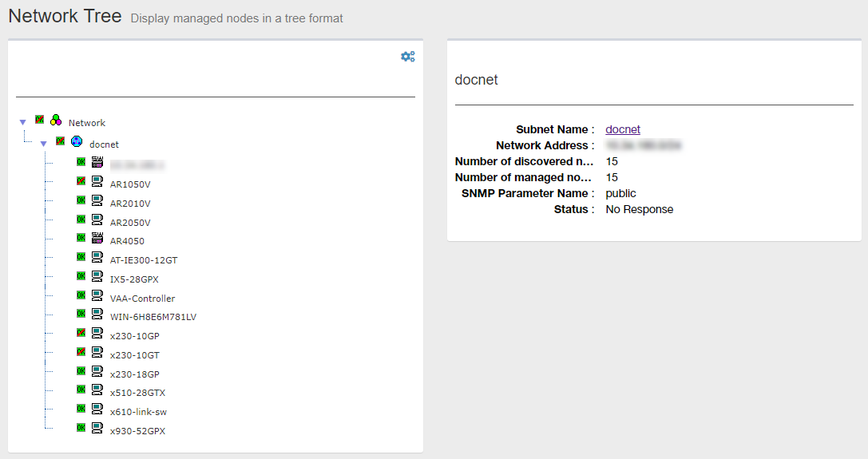
Task: Click the AR1050V computer device icon
Action: (x=97, y=181)
